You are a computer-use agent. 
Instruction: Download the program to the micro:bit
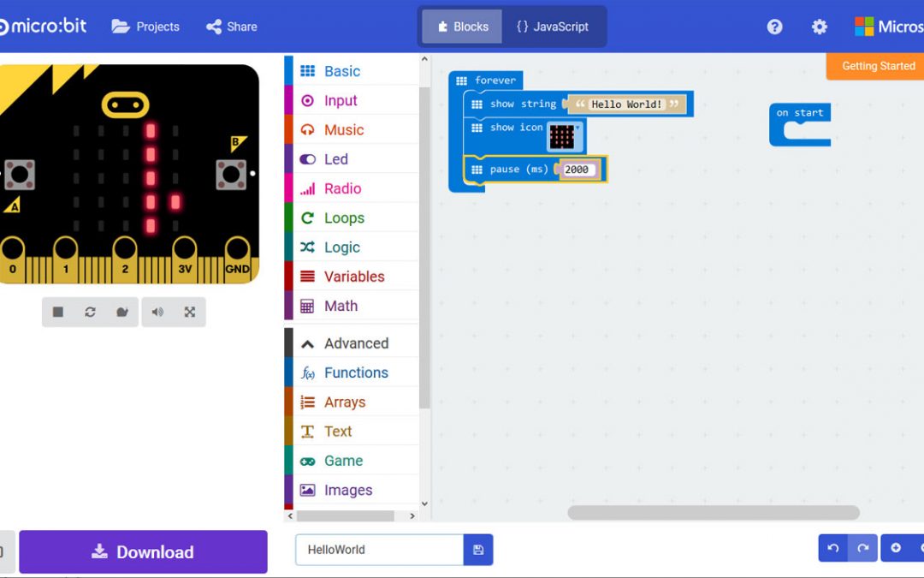click(x=142, y=551)
